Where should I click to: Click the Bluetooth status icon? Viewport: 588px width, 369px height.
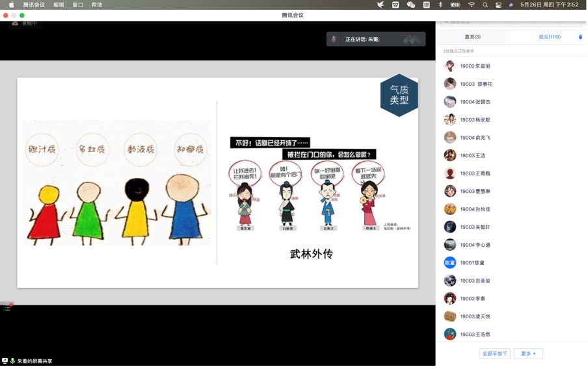coord(440,5)
